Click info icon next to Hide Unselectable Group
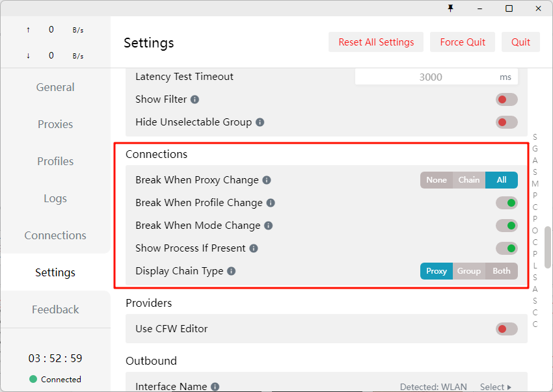Viewport: 553px width, 392px height. click(260, 122)
